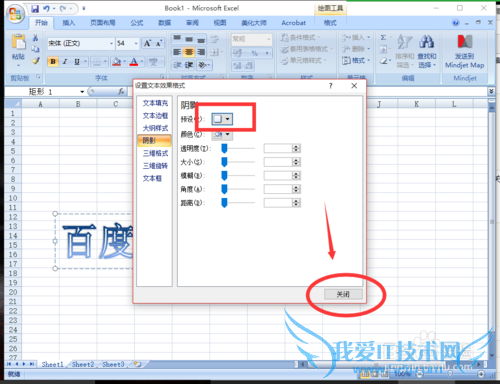Click the Excel help question icon
This screenshot has width=500, height=384.
click(x=455, y=23)
